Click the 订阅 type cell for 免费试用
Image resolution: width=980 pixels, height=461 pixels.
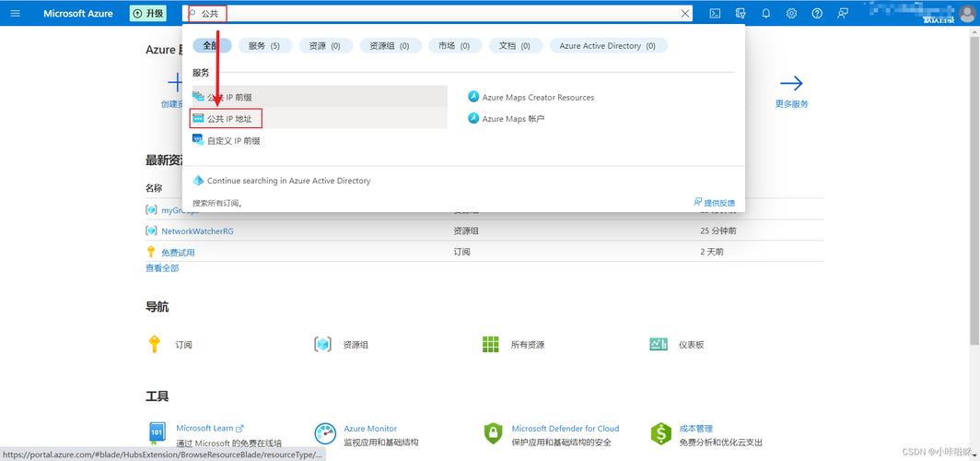(x=461, y=252)
